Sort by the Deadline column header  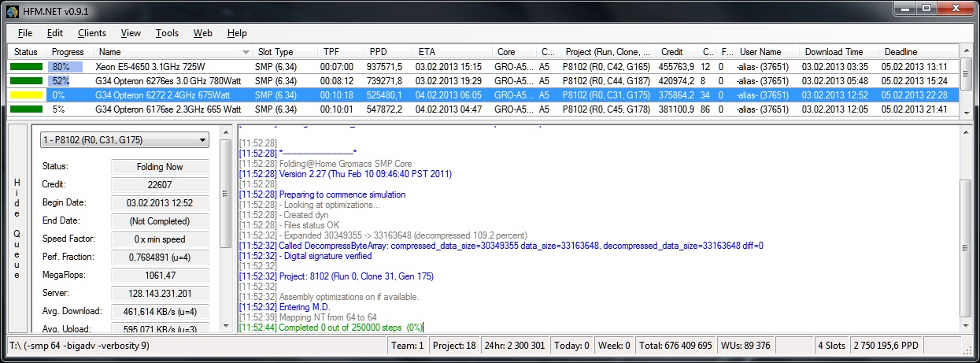[x=919, y=52]
